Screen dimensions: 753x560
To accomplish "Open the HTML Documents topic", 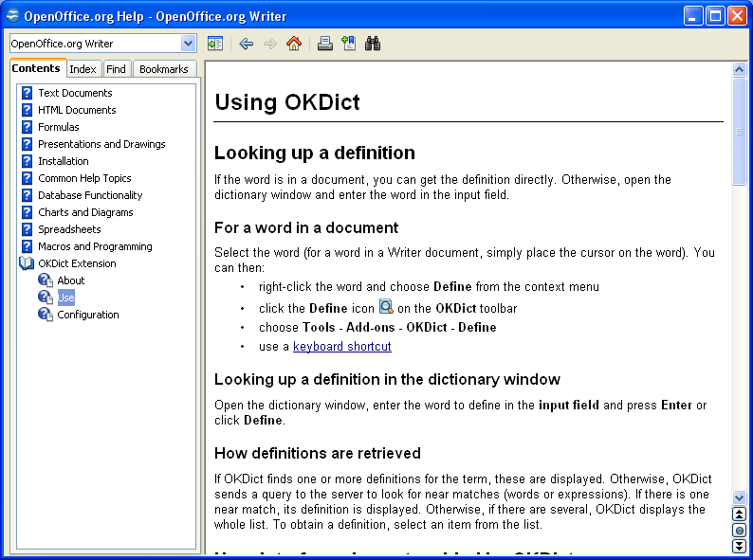I will click(77, 110).
